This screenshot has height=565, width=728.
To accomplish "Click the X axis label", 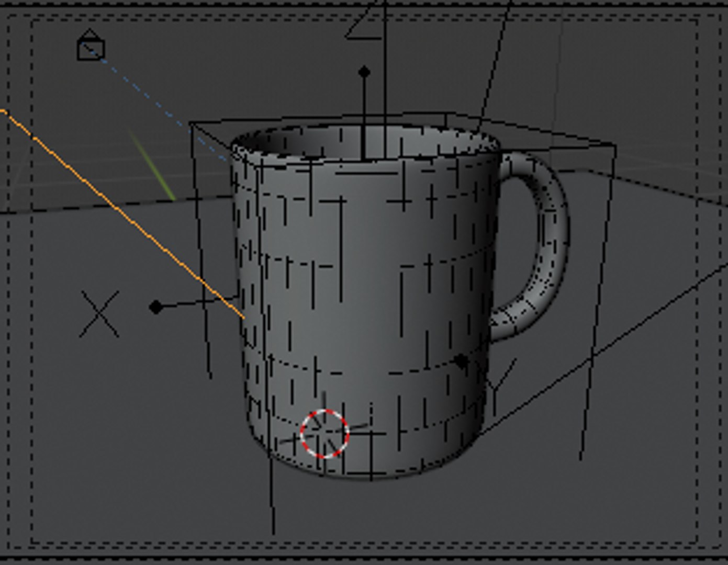I will [99, 314].
